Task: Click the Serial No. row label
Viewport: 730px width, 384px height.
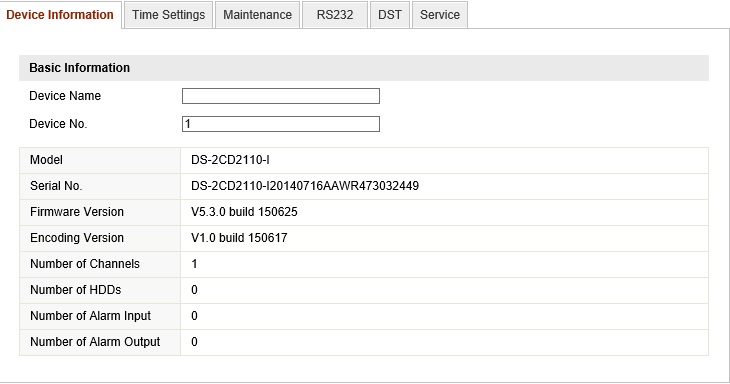Action: click(x=56, y=186)
